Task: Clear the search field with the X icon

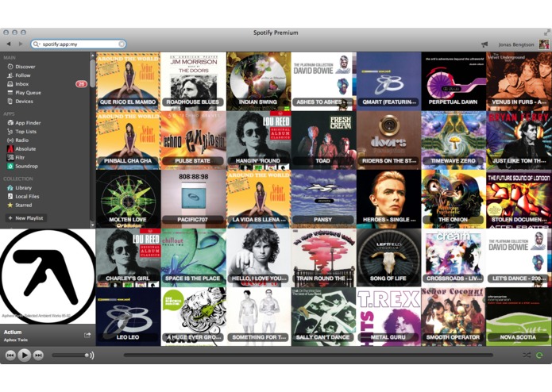Action: click(x=121, y=44)
